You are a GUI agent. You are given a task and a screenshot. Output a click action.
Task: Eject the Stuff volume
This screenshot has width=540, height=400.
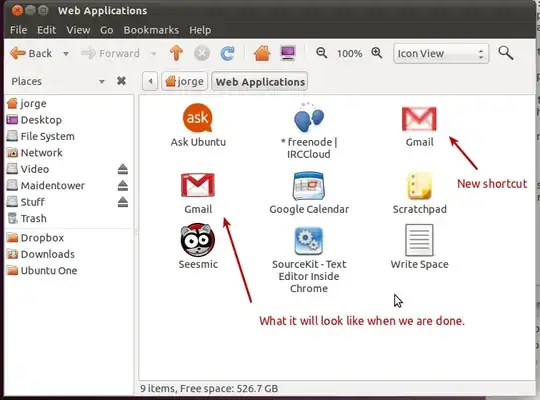123,202
